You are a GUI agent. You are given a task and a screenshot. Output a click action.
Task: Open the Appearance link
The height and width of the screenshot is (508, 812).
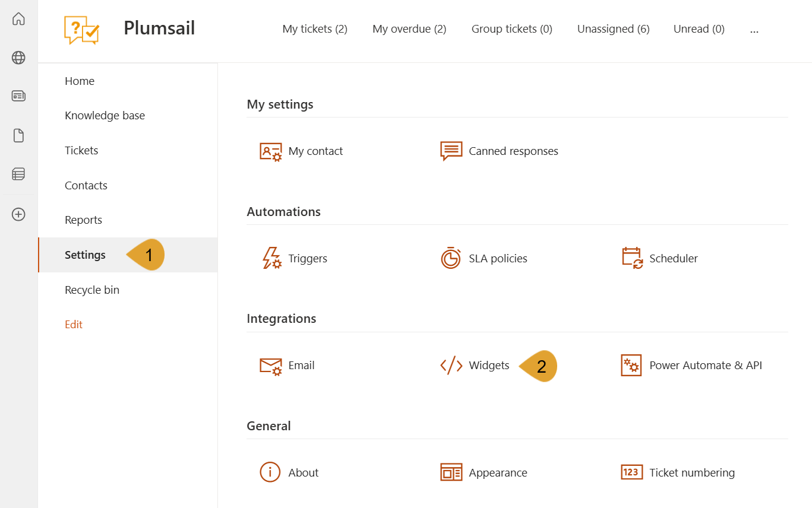[498, 473]
